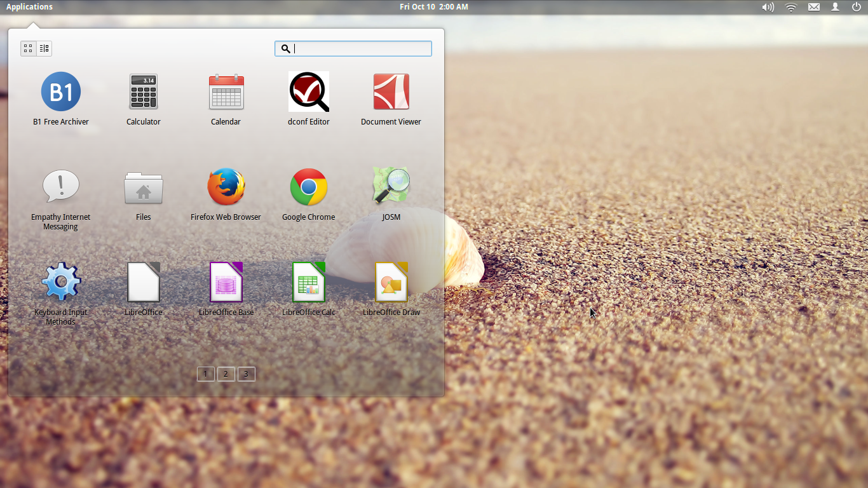Click the power session indicator

pyautogui.click(x=856, y=7)
